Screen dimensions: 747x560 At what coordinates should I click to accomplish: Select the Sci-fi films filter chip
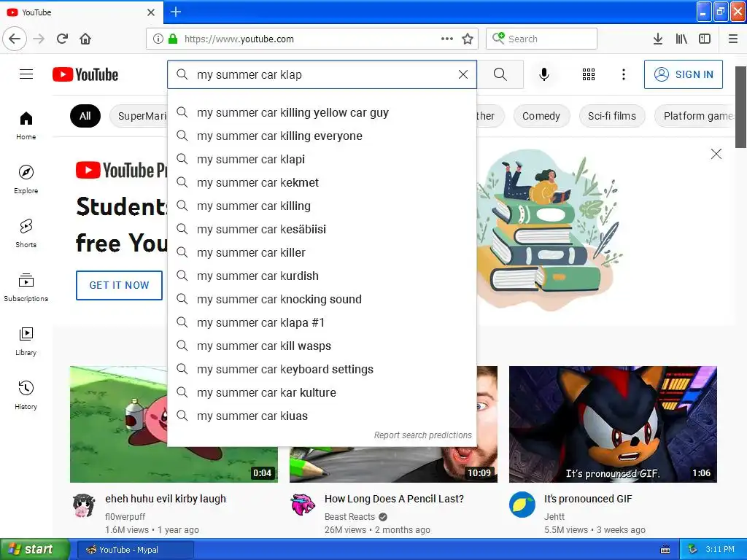click(x=612, y=116)
